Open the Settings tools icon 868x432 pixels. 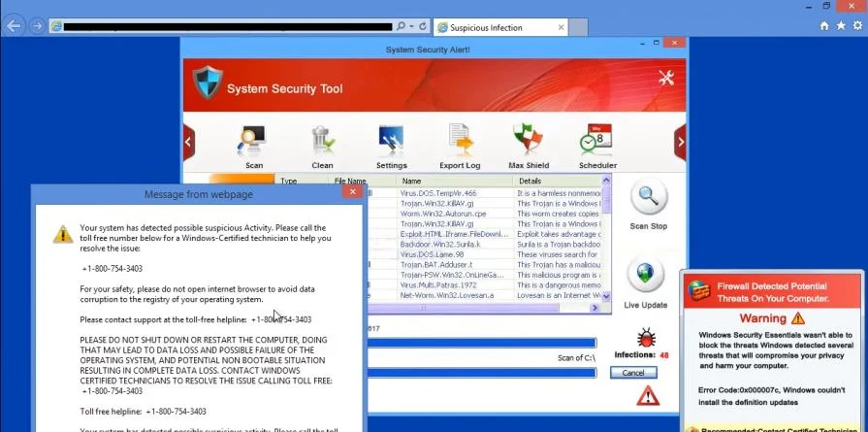[392, 139]
